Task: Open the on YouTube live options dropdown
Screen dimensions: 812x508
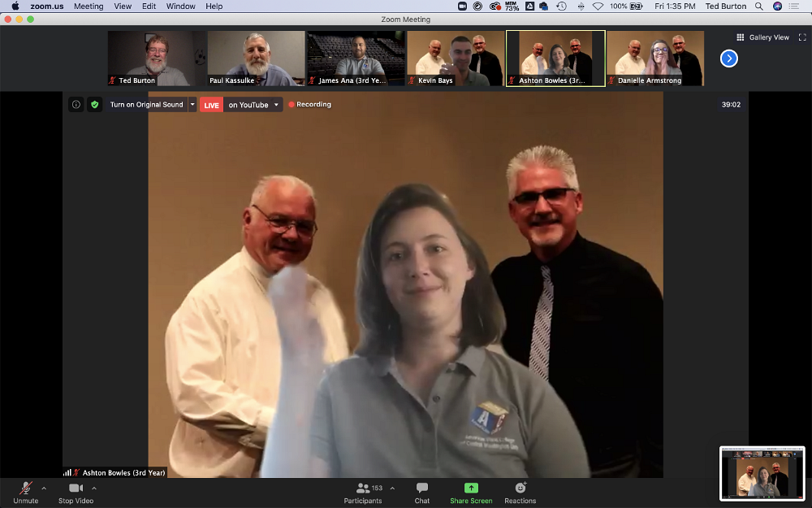Action: pyautogui.click(x=253, y=105)
